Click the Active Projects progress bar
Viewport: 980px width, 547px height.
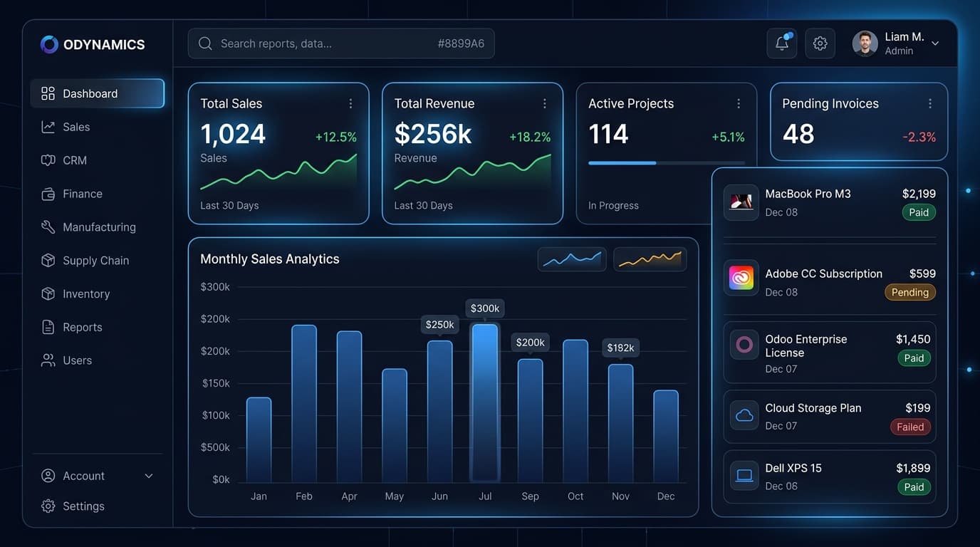tap(667, 163)
